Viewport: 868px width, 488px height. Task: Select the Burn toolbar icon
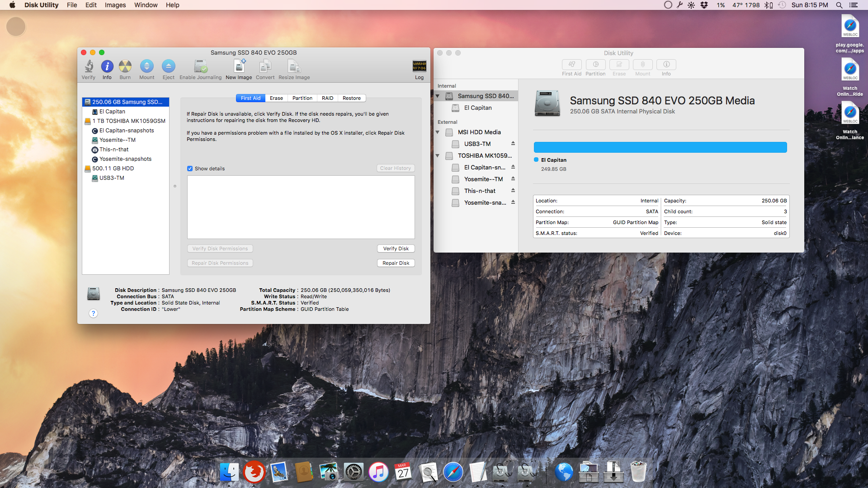tap(125, 66)
